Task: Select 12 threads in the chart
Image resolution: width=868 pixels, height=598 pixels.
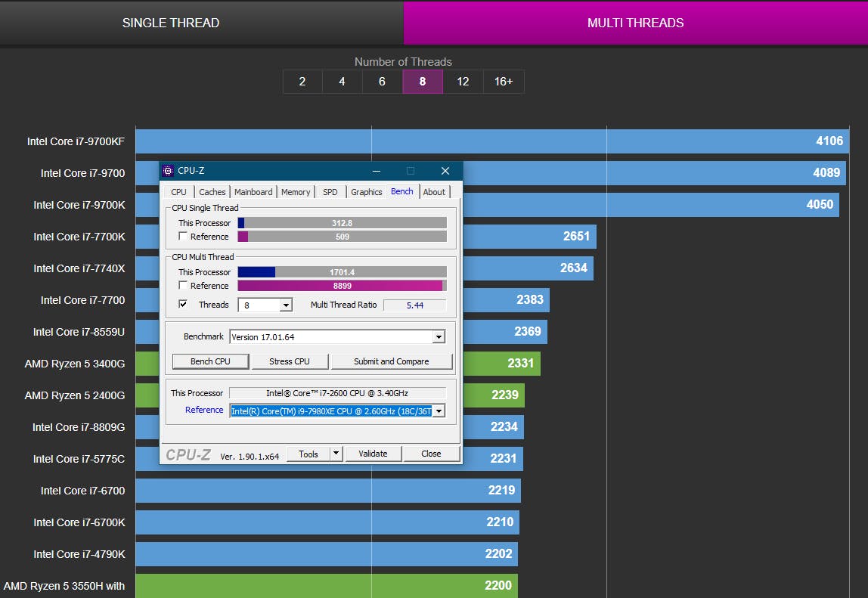Action: click(463, 82)
